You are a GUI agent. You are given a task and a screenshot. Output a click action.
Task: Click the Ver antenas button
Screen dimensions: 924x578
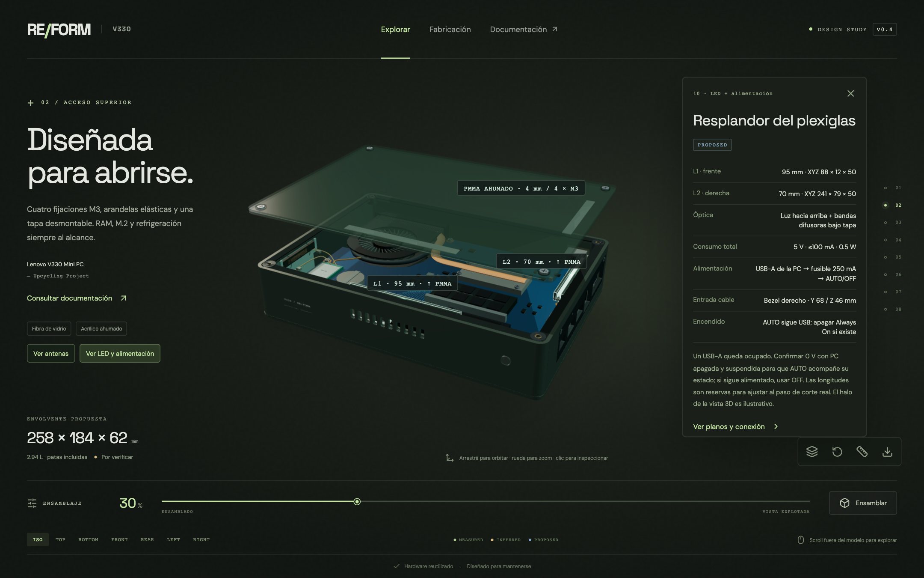point(51,353)
